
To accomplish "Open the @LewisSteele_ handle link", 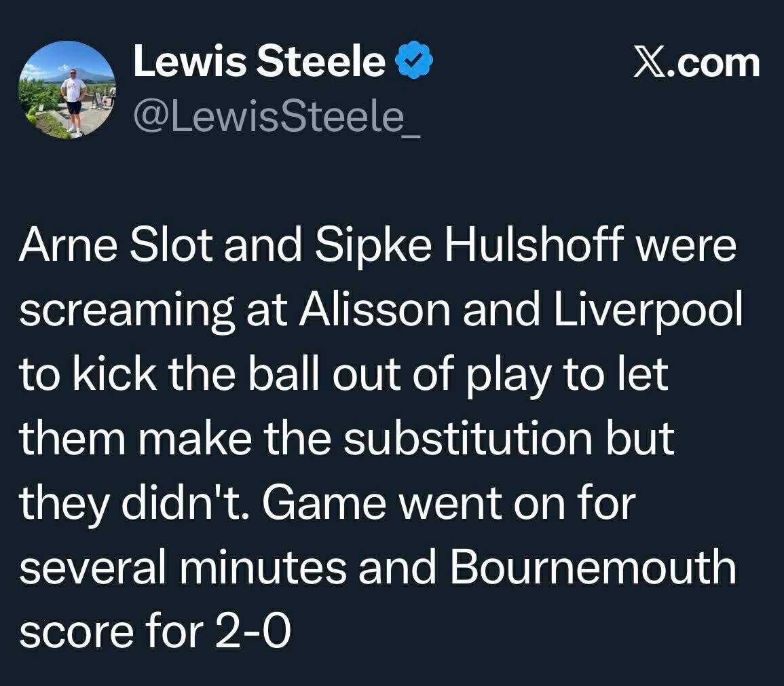I will pos(276,119).
